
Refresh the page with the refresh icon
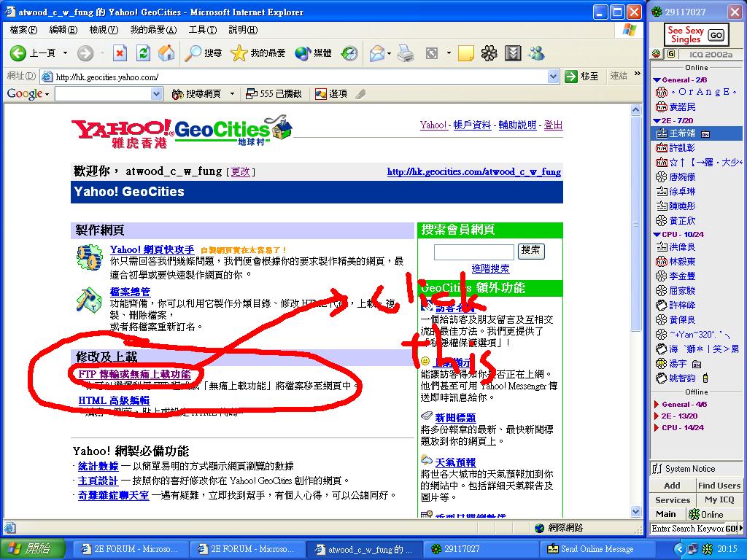tap(143, 52)
